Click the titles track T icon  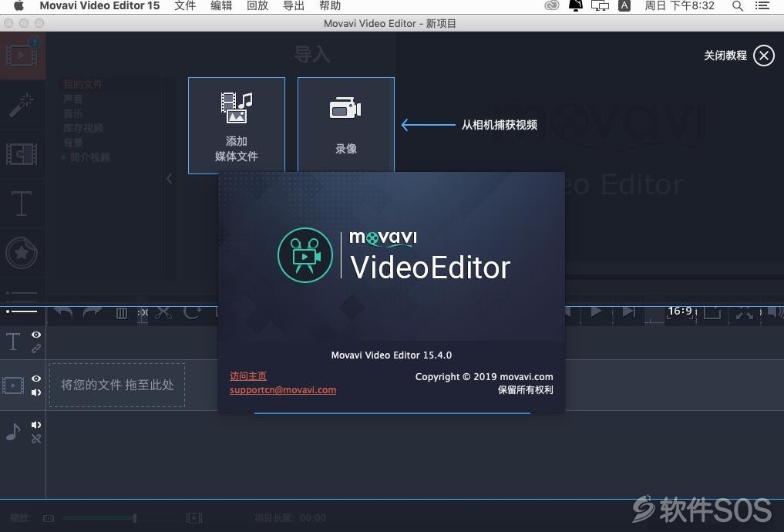[13, 342]
